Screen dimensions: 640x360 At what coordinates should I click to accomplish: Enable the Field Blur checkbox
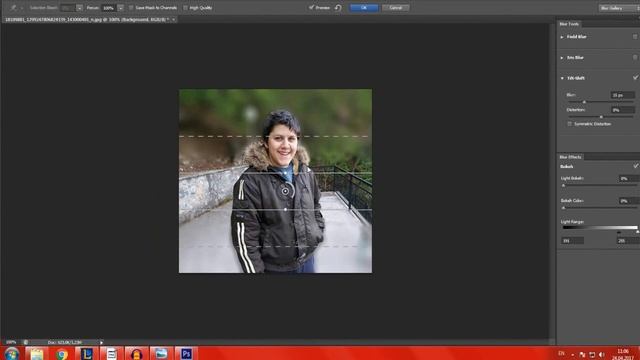[x=635, y=37]
